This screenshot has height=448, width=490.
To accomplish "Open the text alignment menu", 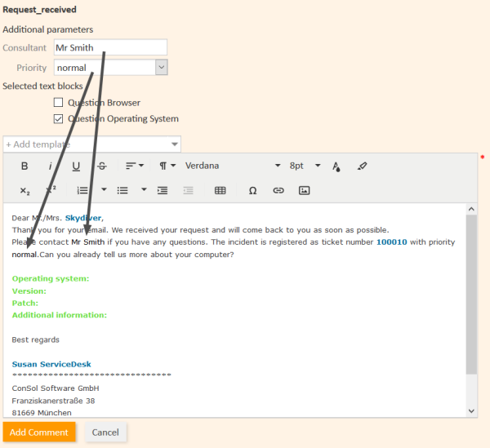I will point(135,166).
